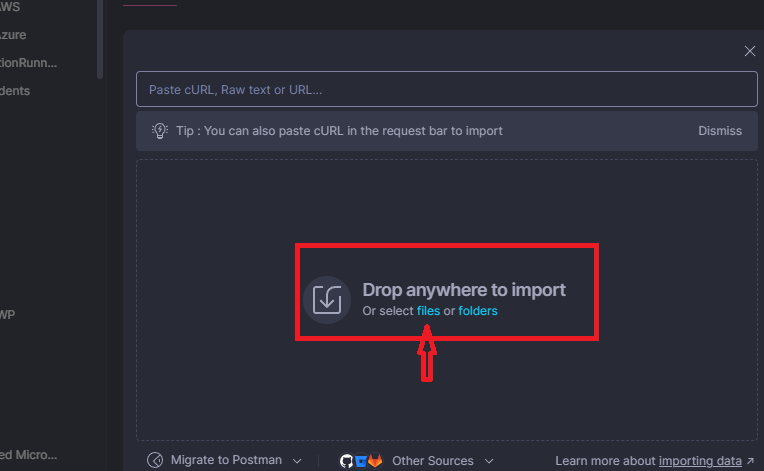Select the blue "folders" link
The height and width of the screenshot is (471, 764).
pyautogui.click(x=478, y=311)
